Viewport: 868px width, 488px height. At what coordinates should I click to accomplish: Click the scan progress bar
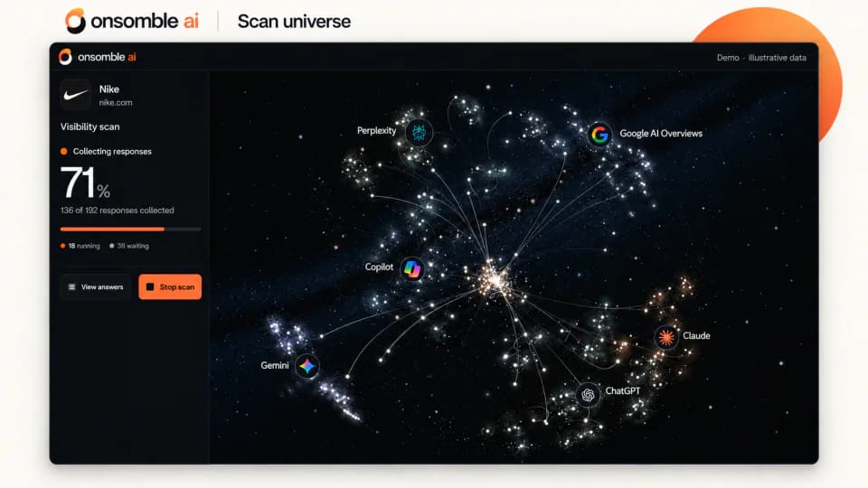[130, 229]
